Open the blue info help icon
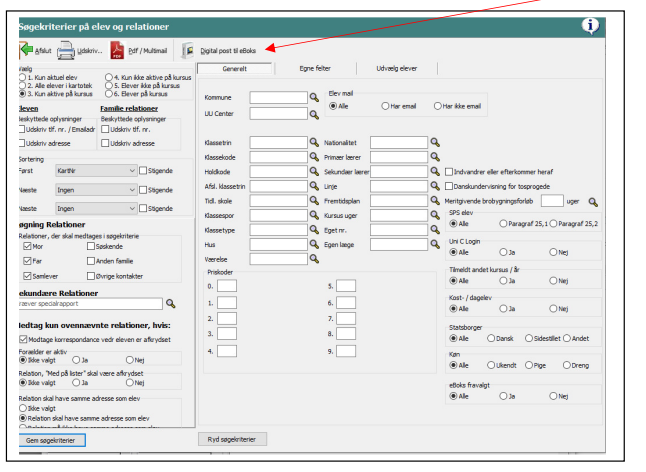The width and height of the screenshot is (646, 472). 590,26
